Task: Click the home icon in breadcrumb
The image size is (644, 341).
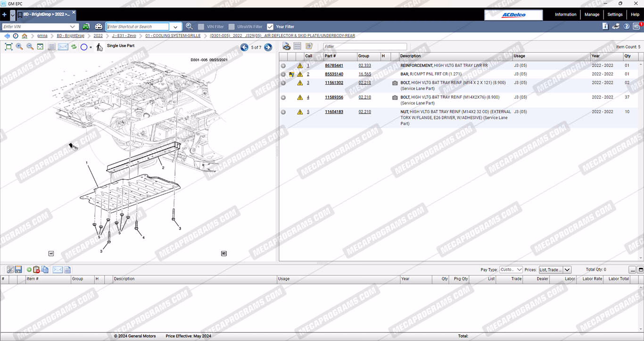Action: (25, 36)
